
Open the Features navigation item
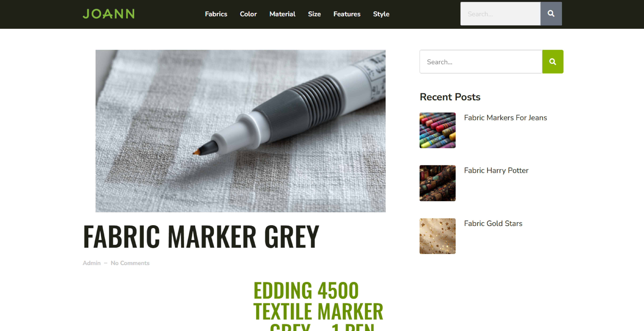[347, 14]
